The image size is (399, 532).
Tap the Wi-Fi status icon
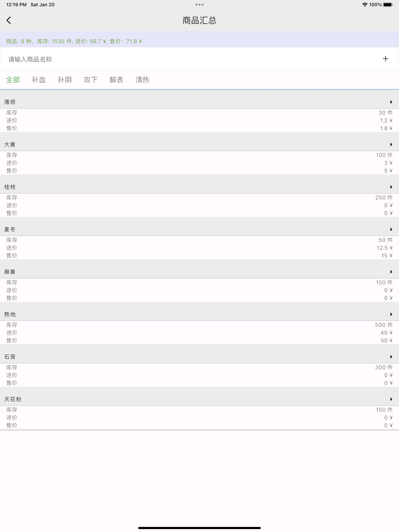(x=365, y=4)
